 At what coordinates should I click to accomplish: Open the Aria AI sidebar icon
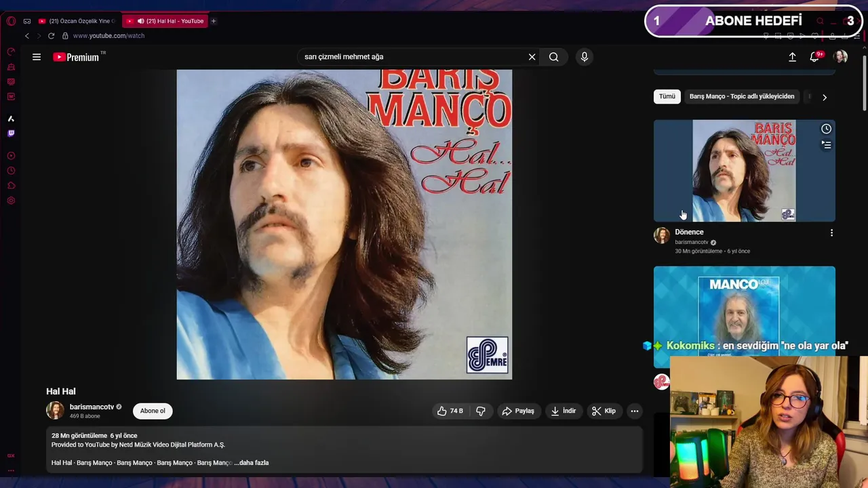[x=11, y=119]
